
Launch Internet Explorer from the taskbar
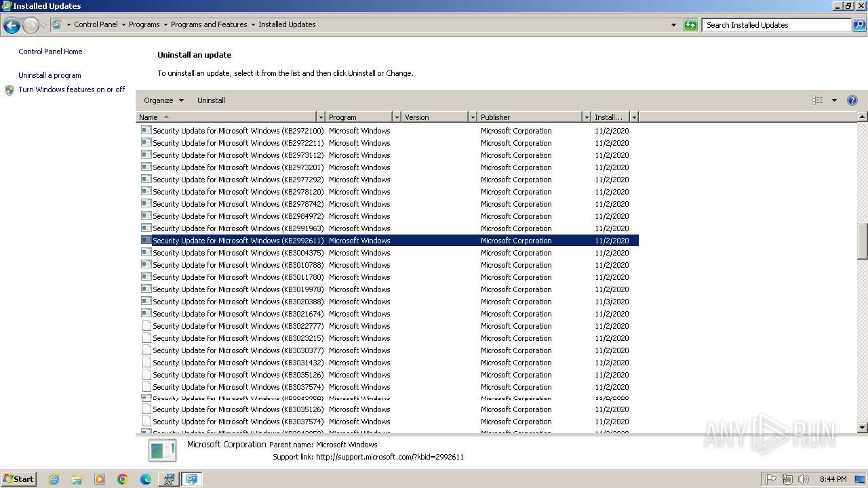[x=54, y=479]
